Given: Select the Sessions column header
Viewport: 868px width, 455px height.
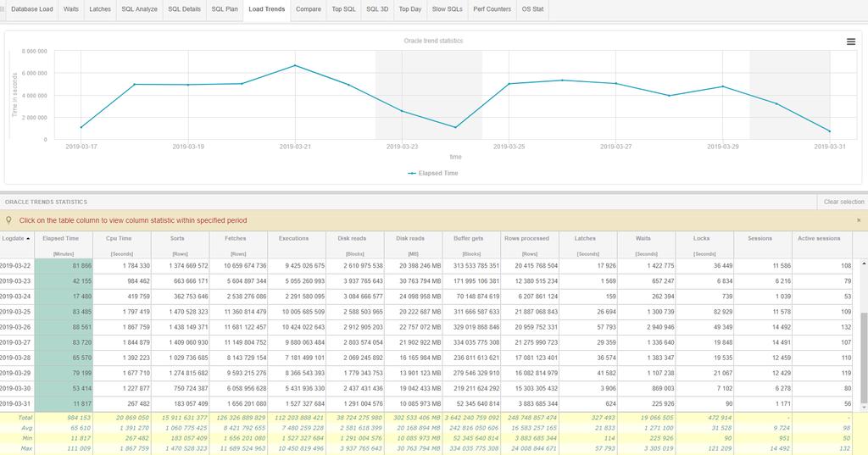Looking at the screenshot, I should [763, 245].
